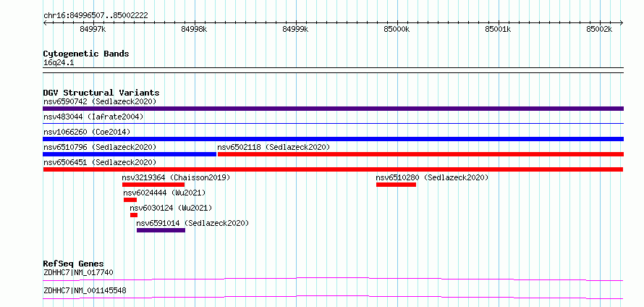Image resolution: width=644 pixels, height=307 pixels.
Task: Click the 16q24.1 cytogenetic band bar
Action: 333,70
